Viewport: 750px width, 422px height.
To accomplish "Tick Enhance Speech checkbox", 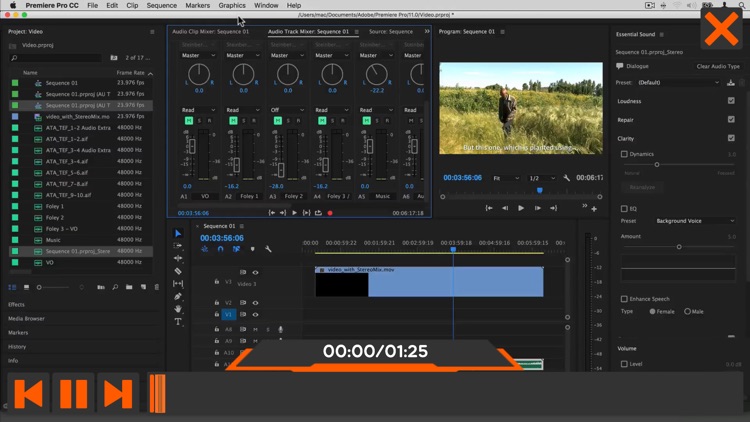I will (624, 299).
